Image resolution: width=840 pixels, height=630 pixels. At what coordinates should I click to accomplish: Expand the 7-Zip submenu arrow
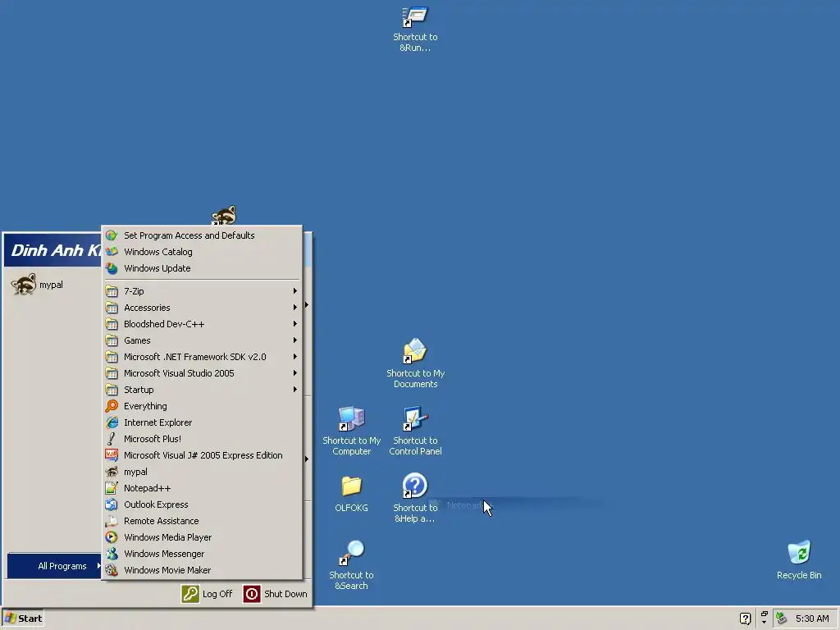click(x=294, y=291)
